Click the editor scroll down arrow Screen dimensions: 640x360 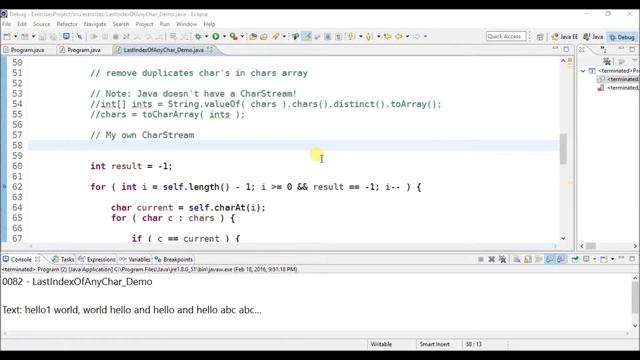click(x=563, y=238)
